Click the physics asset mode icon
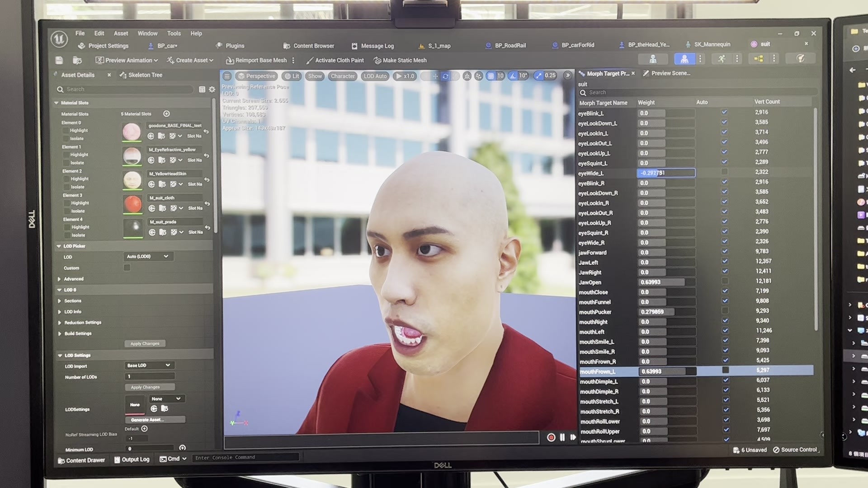Screen dimensions: 868x488 click(800, 58)
